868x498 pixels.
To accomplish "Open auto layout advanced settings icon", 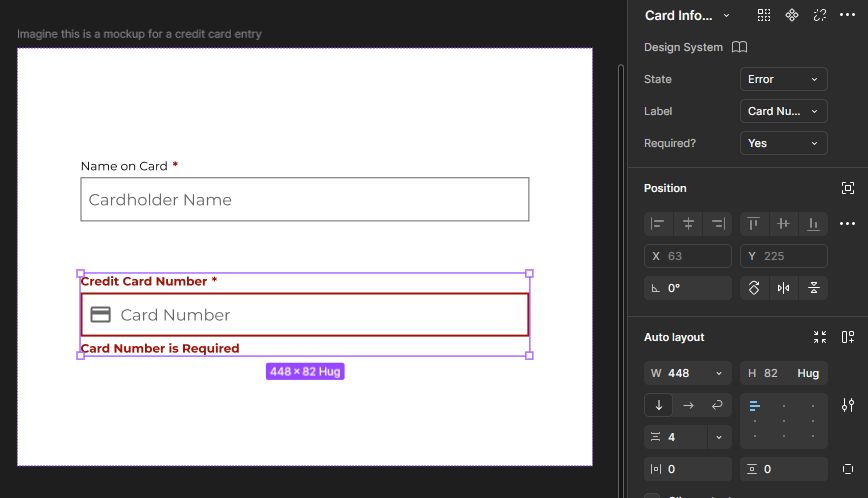I will (x=848, y=405).
